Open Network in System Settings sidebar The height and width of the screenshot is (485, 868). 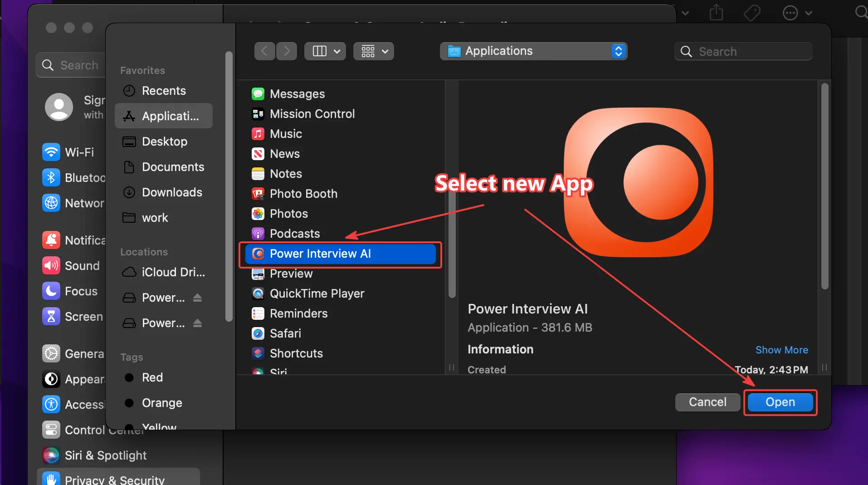click(x=73, y=203)
